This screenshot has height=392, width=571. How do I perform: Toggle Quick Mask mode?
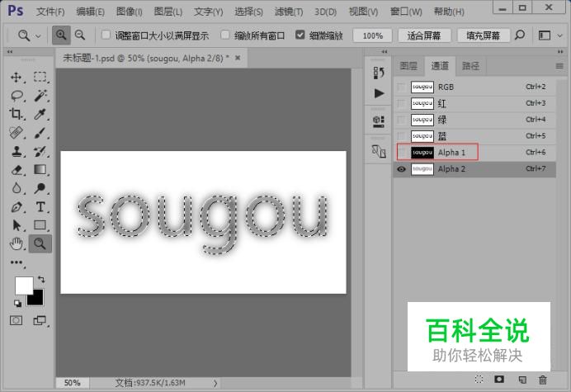pyautogui.click(x=16, y=320)
